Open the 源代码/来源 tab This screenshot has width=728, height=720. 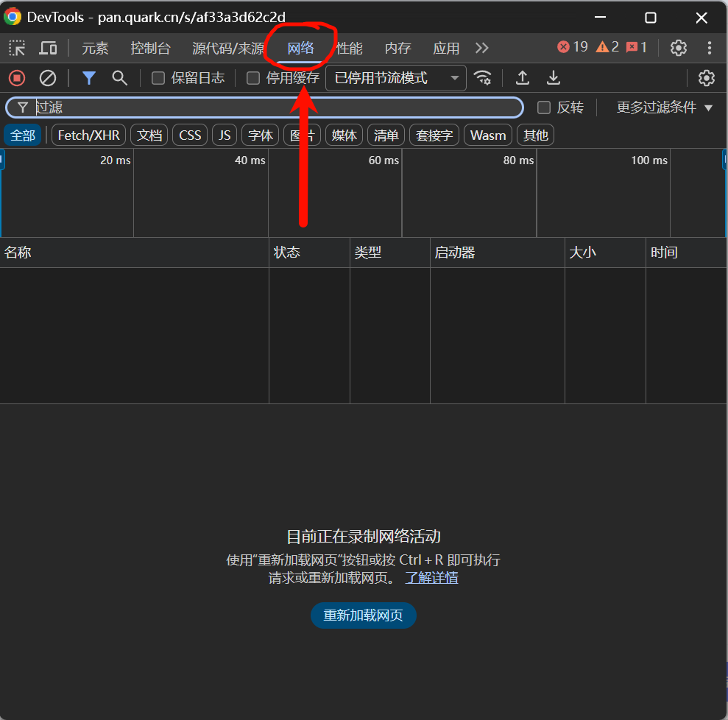[228, 48]
